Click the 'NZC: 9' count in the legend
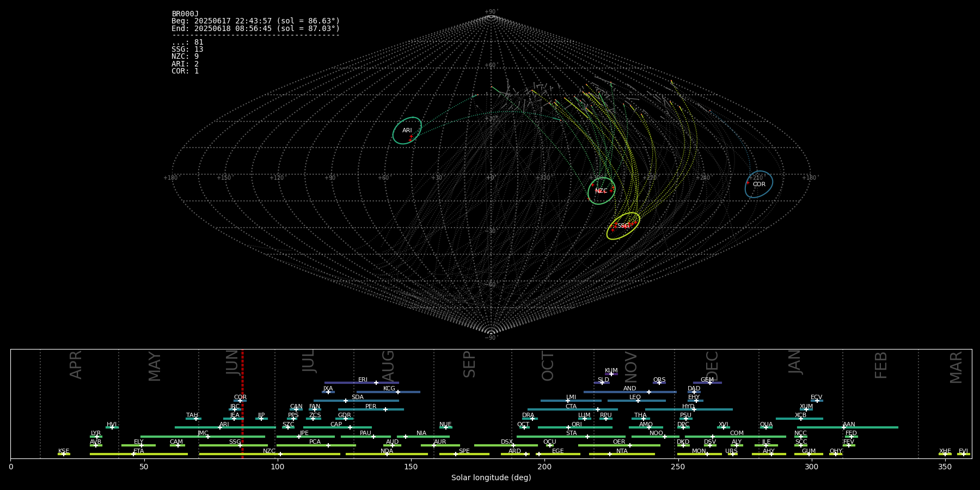Viewport: 980px width, 490px height. pos(185,57)
